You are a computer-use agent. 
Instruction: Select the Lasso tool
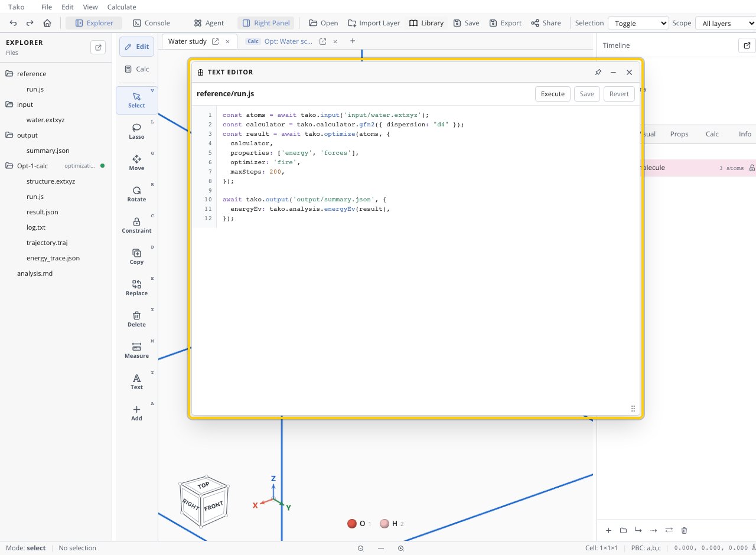136,131
